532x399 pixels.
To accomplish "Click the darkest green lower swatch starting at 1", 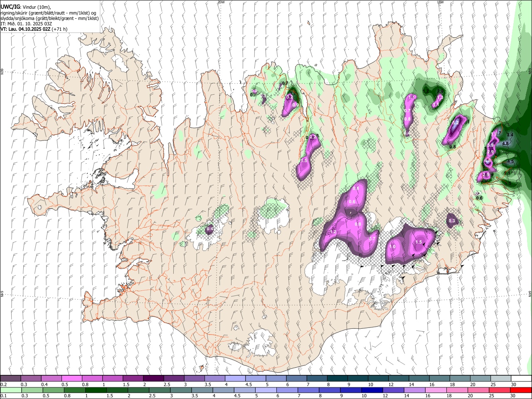I will (x=96, y=390).
